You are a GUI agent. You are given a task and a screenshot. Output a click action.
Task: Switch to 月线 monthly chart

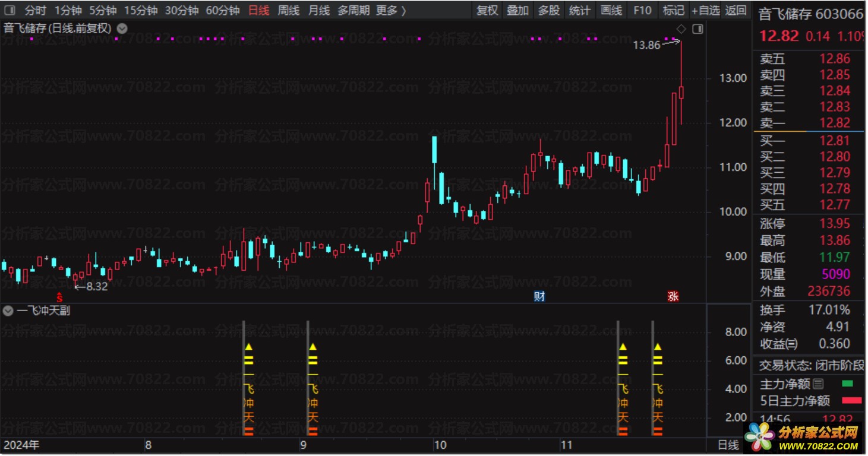319,11
